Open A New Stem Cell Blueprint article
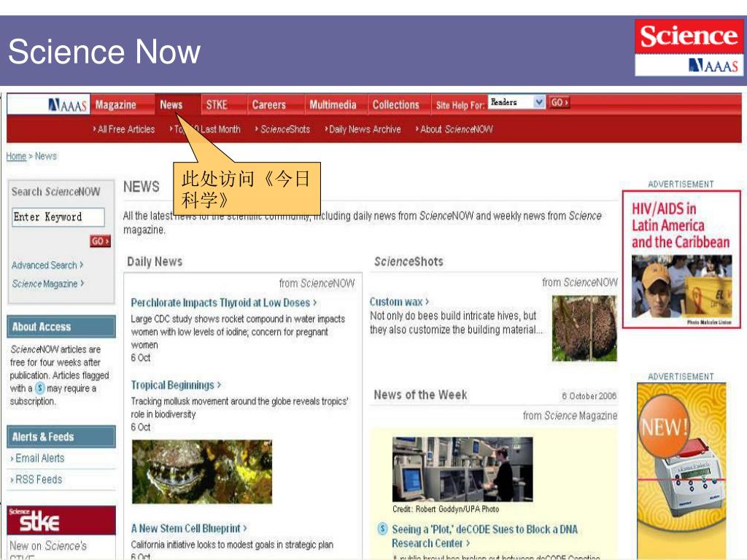 tap(189, 529)
